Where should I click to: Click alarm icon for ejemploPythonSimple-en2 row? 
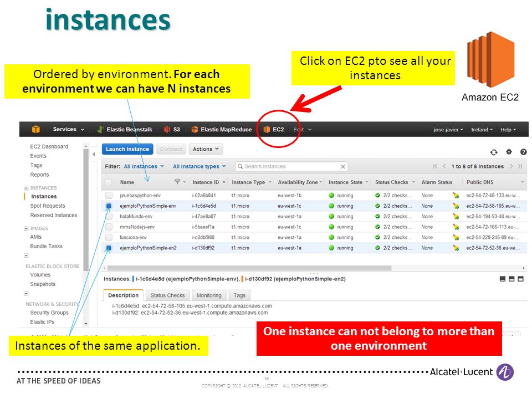click(456, 248)
